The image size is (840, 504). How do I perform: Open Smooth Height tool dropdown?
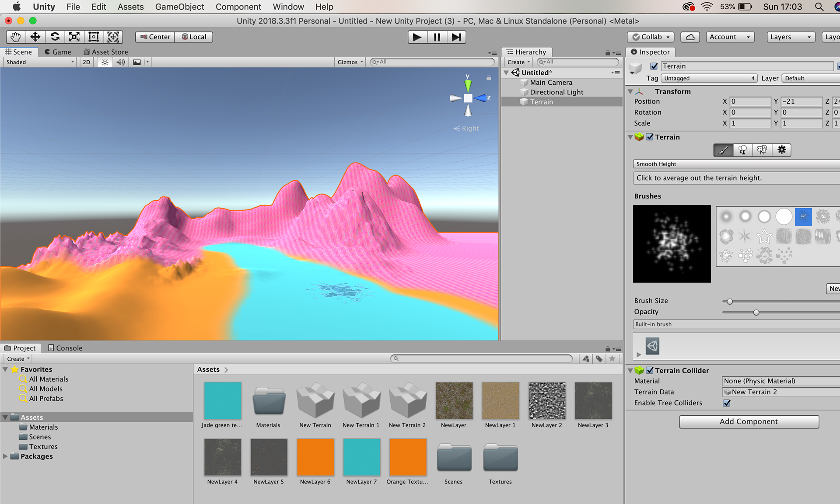(x=736, y=164)
